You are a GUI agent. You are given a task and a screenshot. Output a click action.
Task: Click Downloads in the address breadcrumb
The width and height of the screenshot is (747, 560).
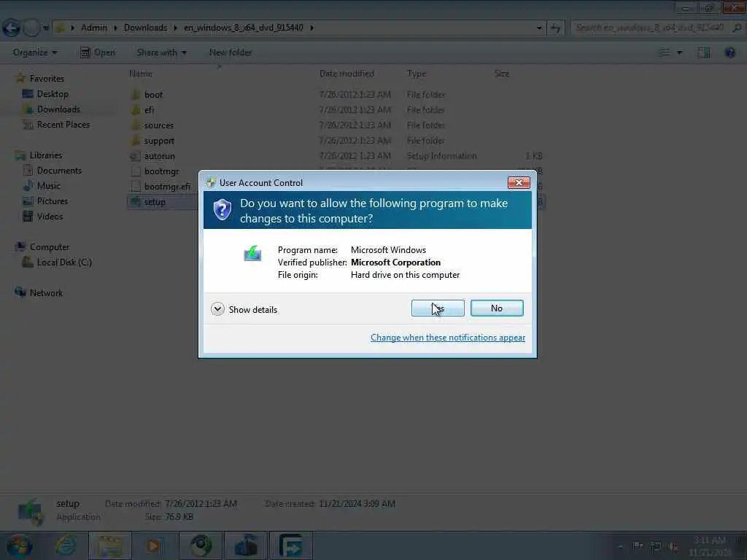pyautogui.click(x=145, y=28)
